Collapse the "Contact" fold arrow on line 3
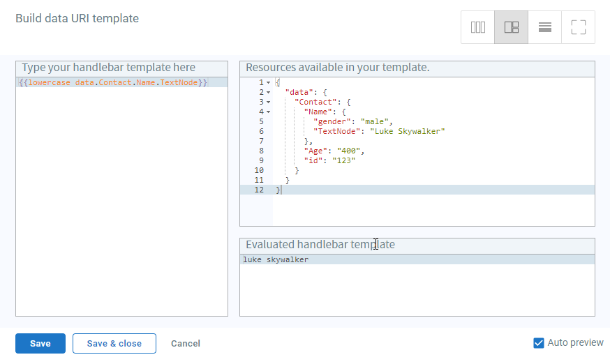The height and width of the screenshot is (364, 610). click(x=269, y=103)
